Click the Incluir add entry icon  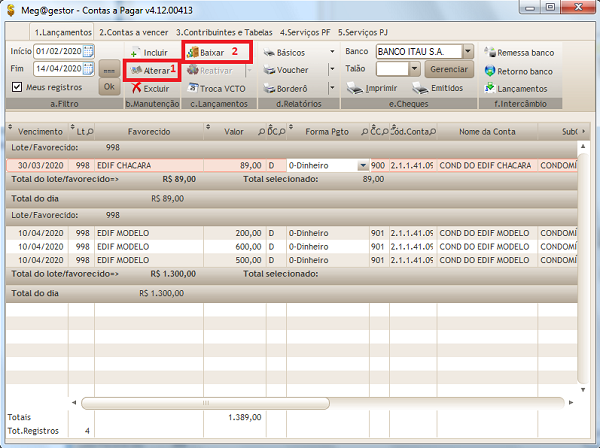(x=135, y=53)
